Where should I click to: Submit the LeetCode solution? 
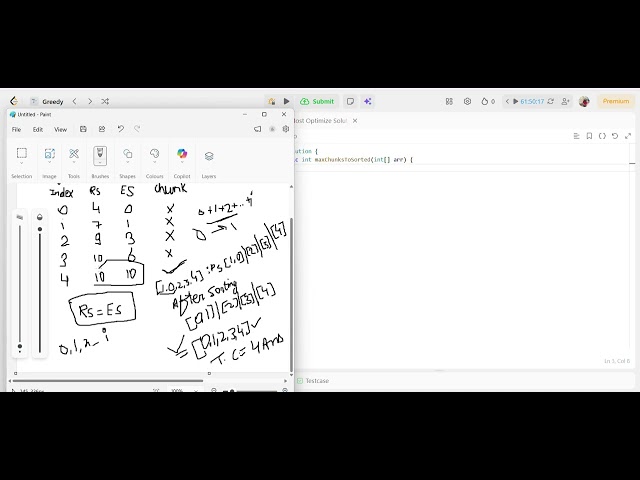(318, 101)
